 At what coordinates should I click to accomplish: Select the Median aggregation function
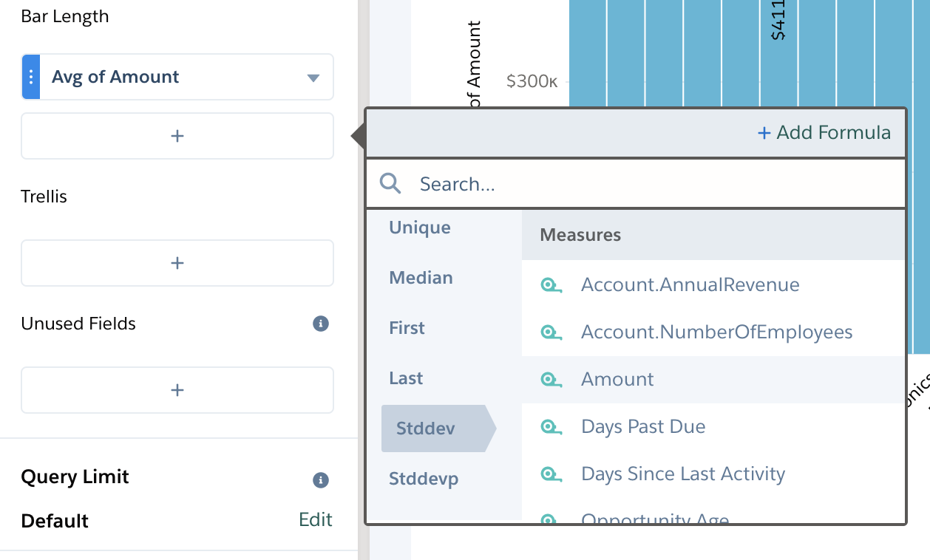click(x=421, y=278)
